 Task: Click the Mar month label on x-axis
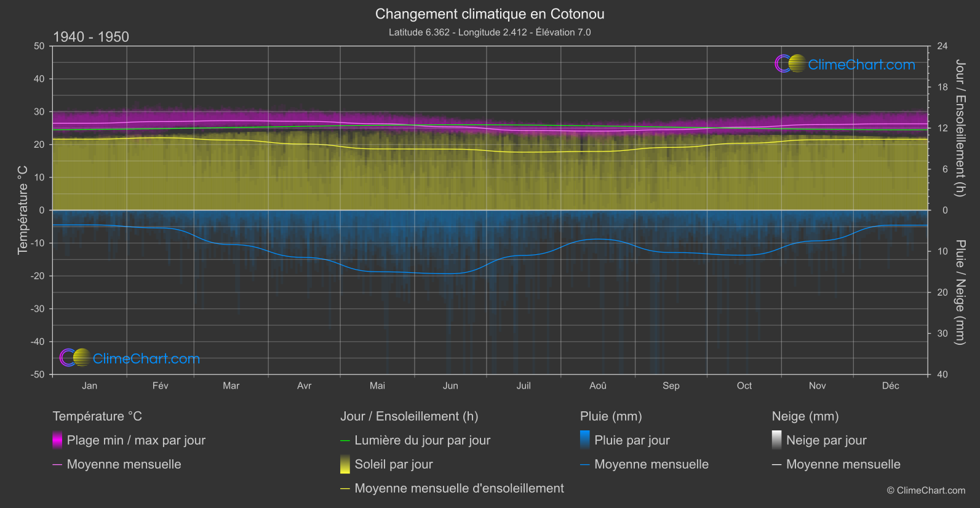(231, 385)
